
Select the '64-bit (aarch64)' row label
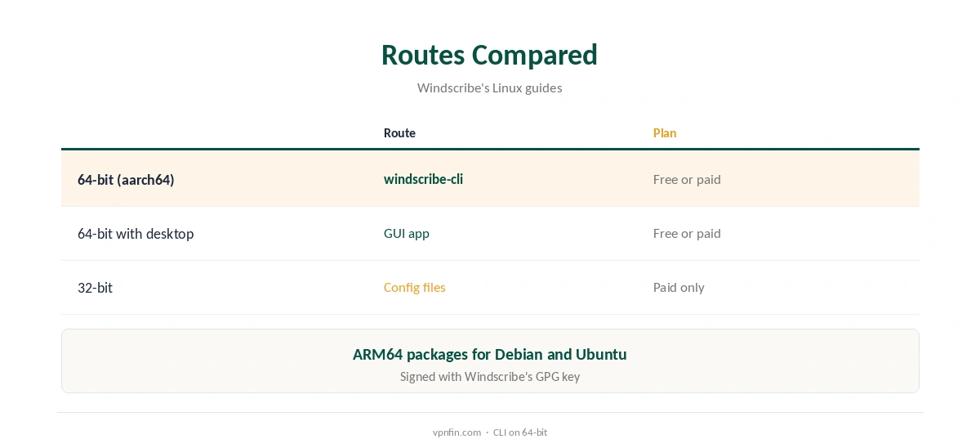tap(126, 179)
